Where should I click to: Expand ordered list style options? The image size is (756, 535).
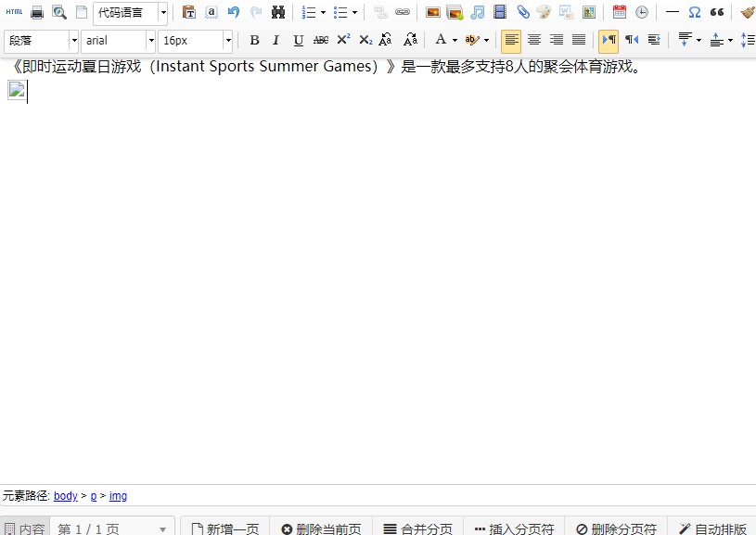coord(323,13)
